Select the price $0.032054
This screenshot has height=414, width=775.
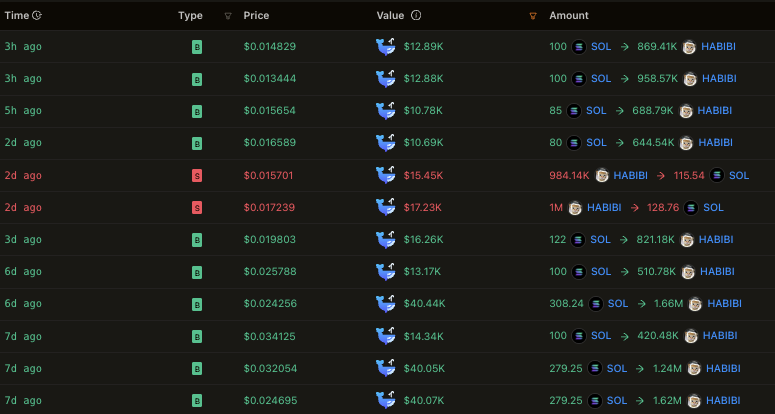tap(270, 369)
